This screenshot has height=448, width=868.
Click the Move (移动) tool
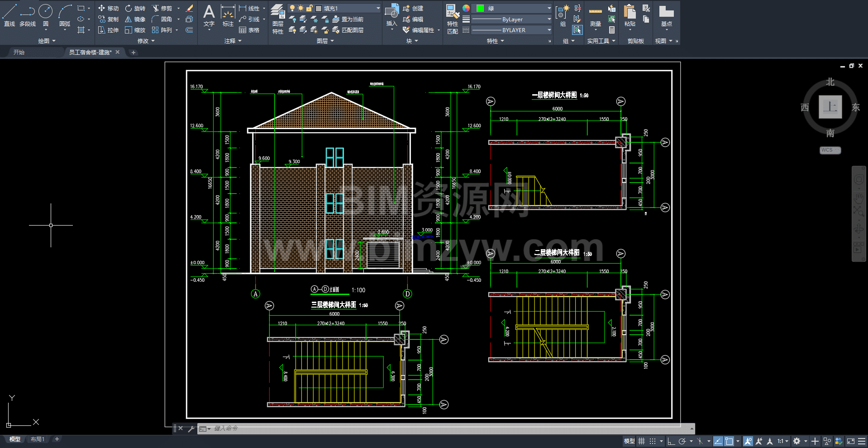(x=108, y=8)
